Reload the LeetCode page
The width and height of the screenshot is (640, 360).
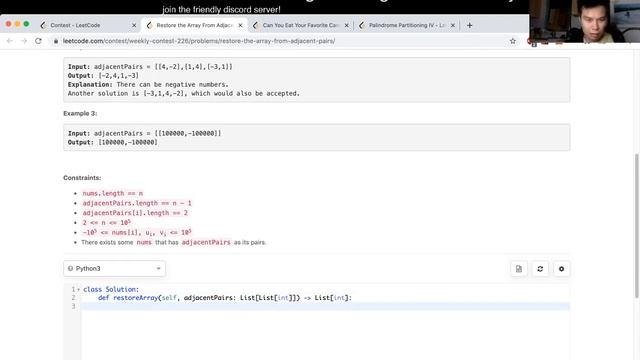[38, 41]
